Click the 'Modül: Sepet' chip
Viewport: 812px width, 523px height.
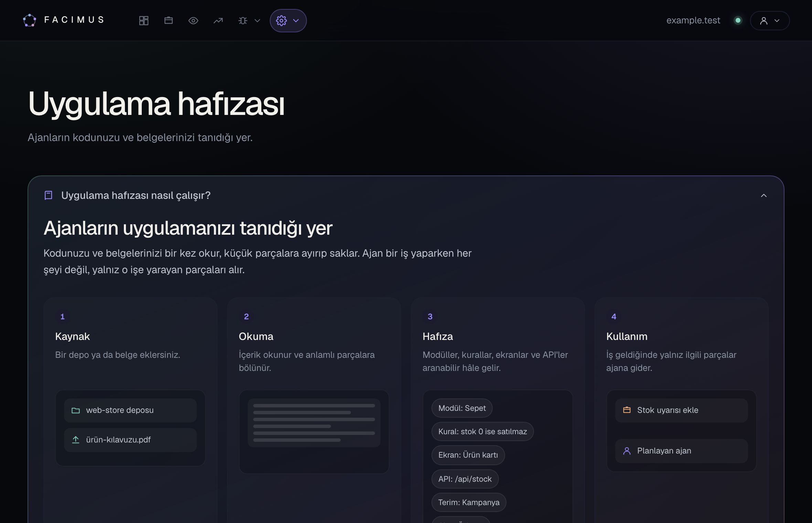pyautogui.click(x=462, y=408)
